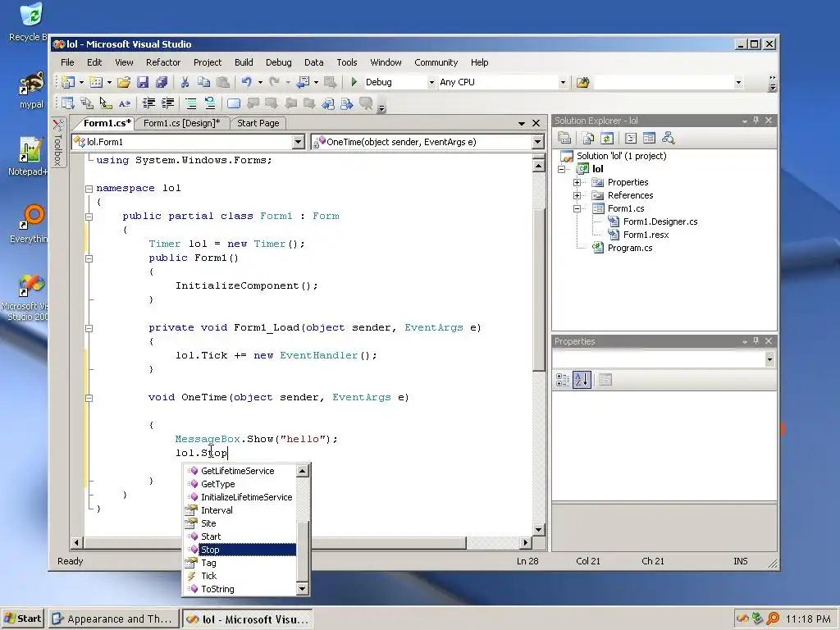Select Form1.Designer.cs in Solution Explorer
Viewport: 840px width, 630px height.
pyautogui.click(x=660, y=221)
